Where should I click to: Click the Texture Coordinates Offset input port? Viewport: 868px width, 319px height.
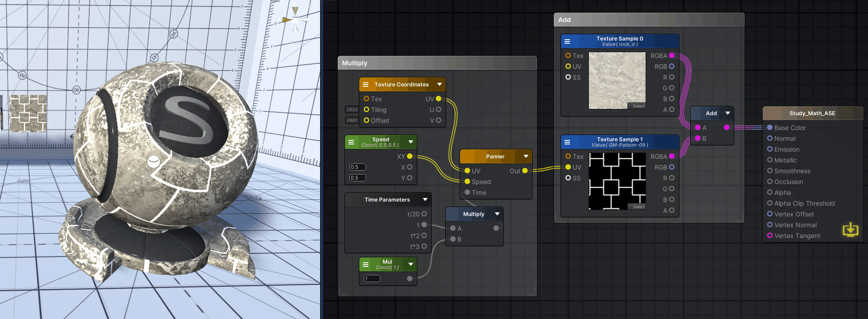pos(366,121)
